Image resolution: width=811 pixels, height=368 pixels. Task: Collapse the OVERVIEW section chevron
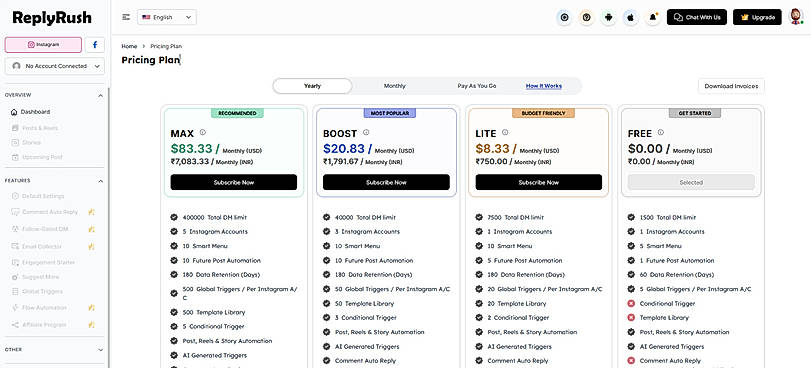[100, 96]
